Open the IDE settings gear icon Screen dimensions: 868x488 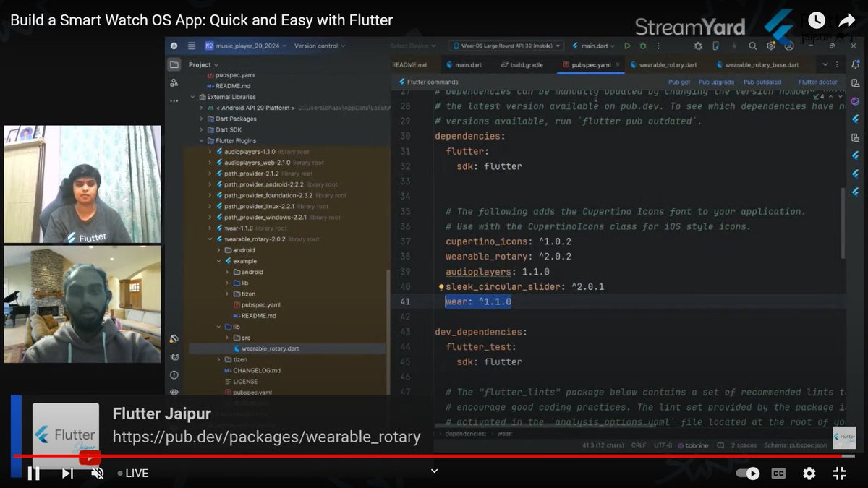point(770,46)
